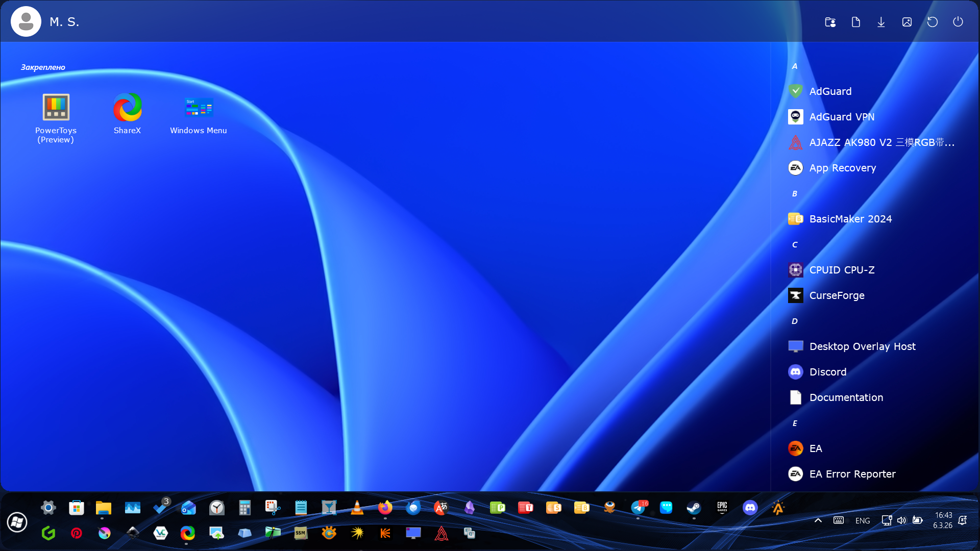The height and width of the screenshot is (551, 980).
Task: Select CurseForge in the app list
Action: pos(837,295)
